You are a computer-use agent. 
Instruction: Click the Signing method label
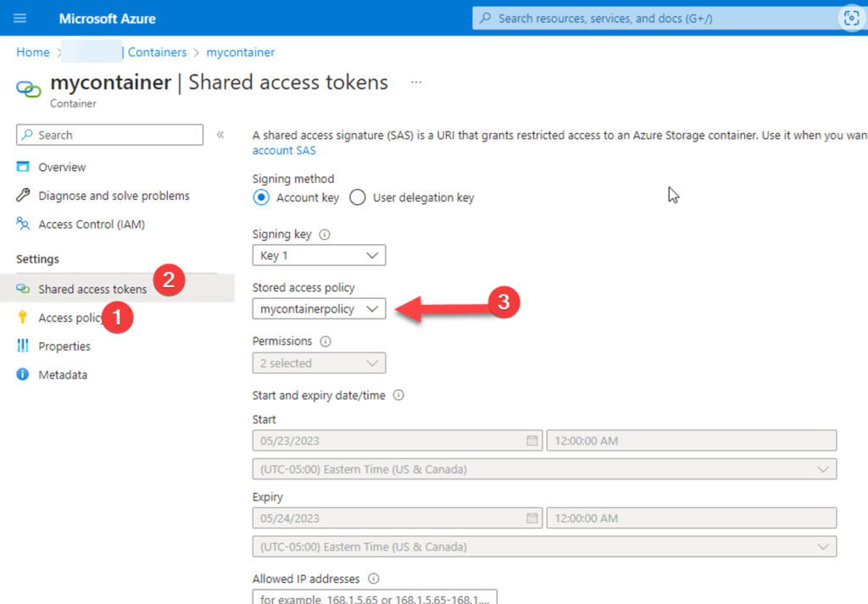(x=293, y=179)
